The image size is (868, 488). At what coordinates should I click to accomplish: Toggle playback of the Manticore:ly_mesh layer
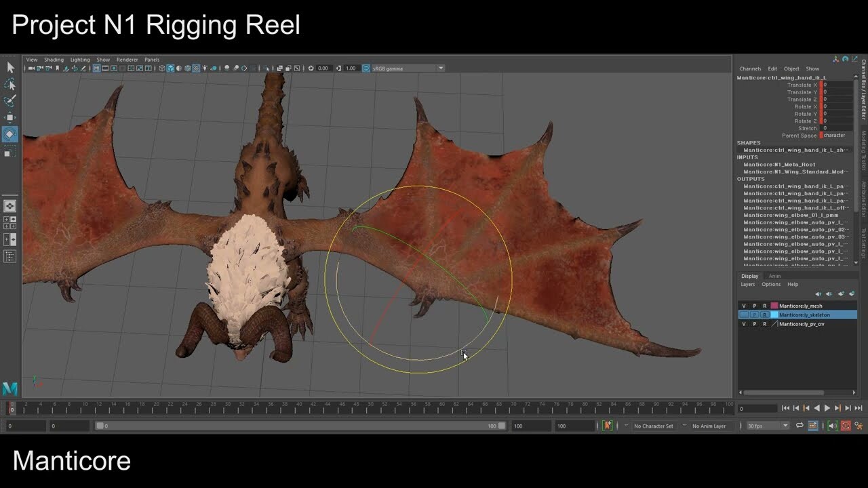tap(754, 306)
